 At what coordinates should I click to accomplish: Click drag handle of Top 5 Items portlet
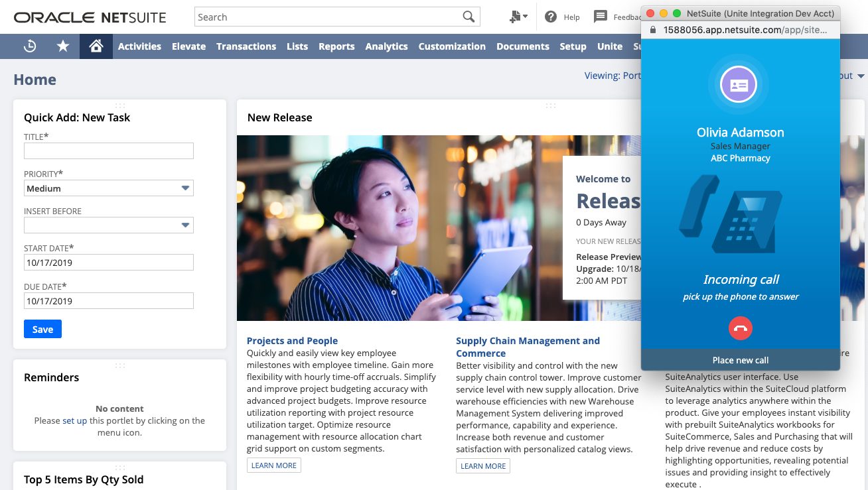click(120, 467)
